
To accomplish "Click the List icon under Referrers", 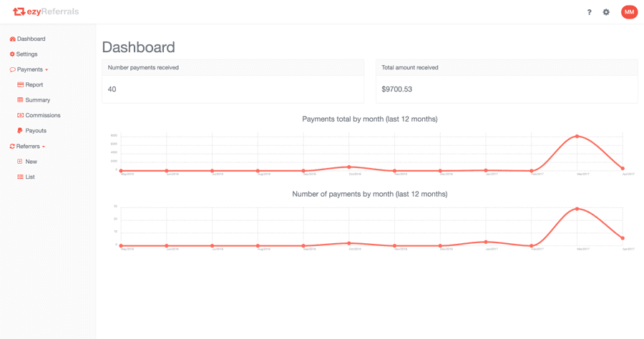I will pos(20,177).
